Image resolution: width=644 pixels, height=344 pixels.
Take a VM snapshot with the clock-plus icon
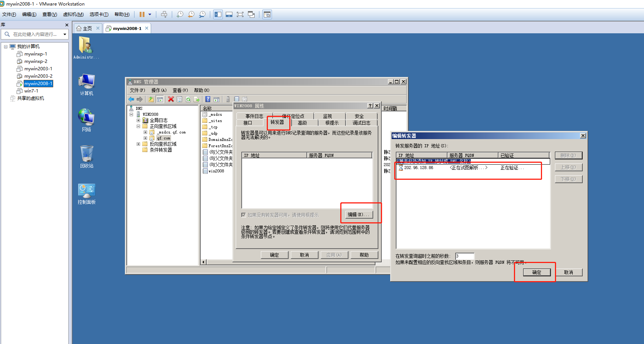tap(180, 14)
